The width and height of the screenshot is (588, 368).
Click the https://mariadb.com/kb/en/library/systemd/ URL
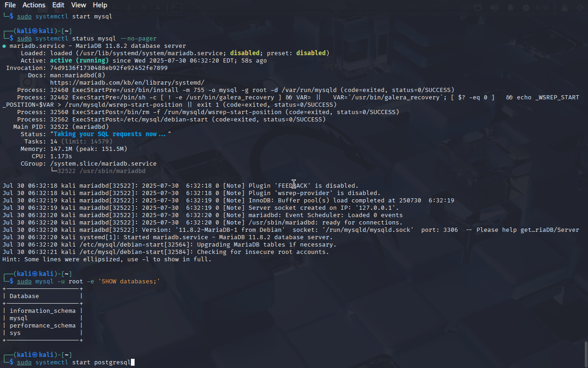(127, 83)
